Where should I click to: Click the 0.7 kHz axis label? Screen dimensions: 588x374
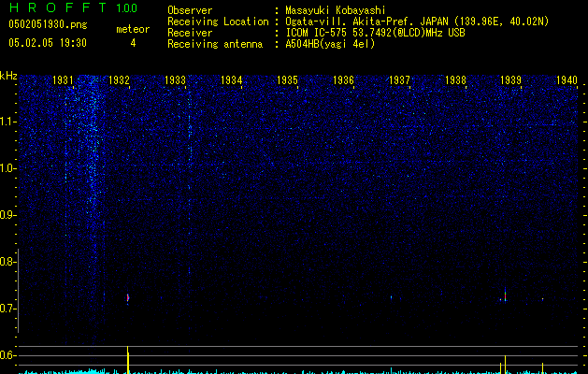(7, 309)
